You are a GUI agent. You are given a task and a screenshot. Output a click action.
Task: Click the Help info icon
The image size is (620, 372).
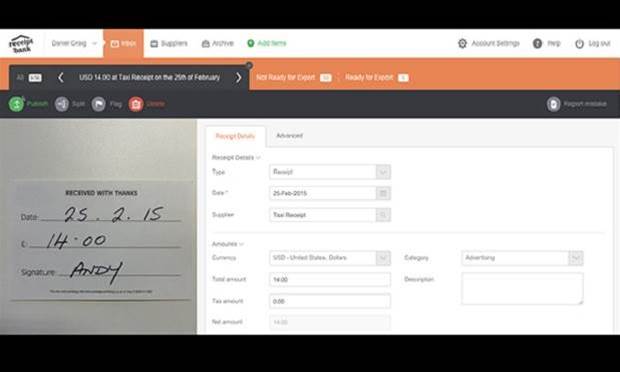pos(537,43)
